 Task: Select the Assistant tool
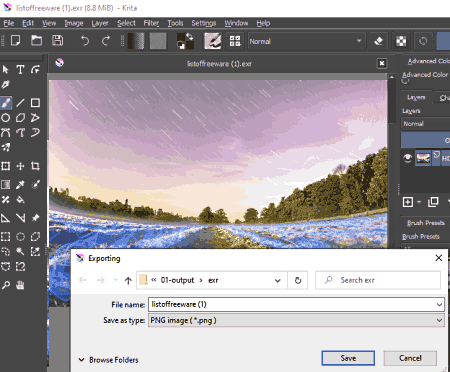pyautogui.click(x=5, y=218)
